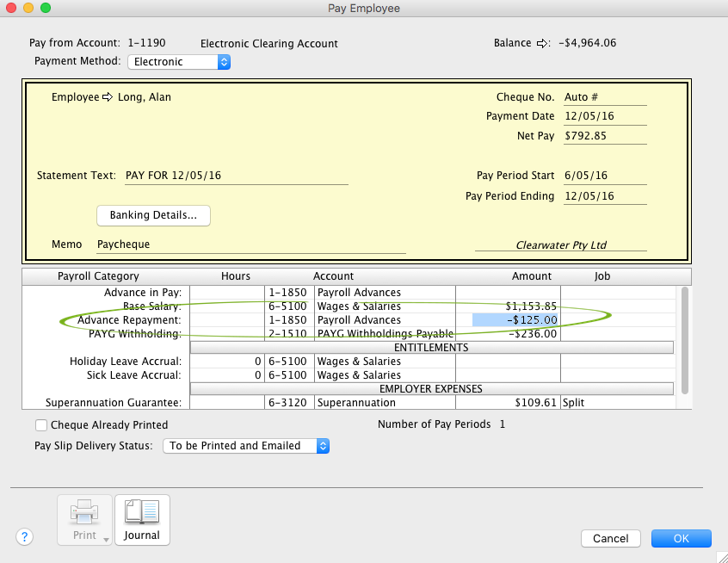This screenshot has height=563, width=728.
Task: Open the Print button's dropdown arrow
Action: click(106, 539)
